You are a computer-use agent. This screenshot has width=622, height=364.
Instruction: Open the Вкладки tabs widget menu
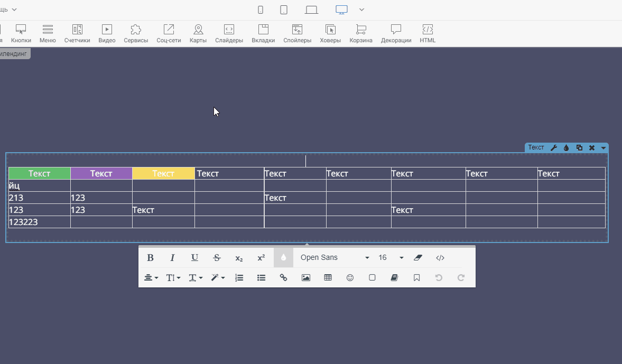click(263, 33)
